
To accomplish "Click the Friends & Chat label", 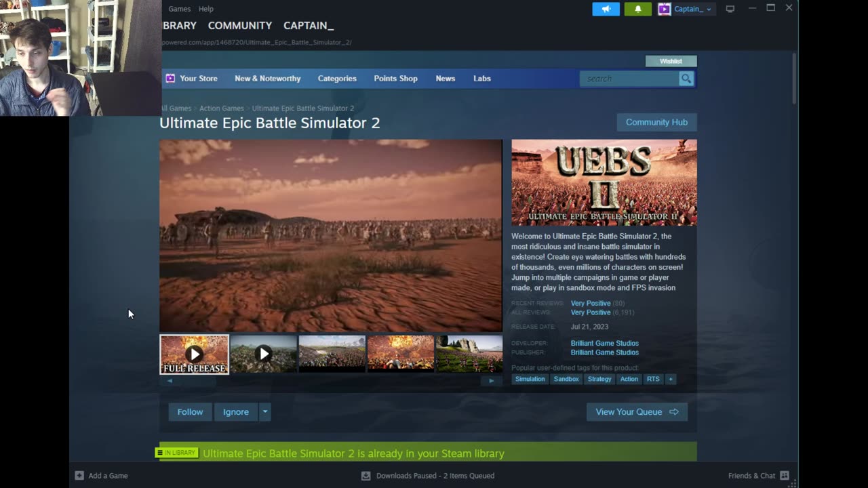I will click(751, 476).
